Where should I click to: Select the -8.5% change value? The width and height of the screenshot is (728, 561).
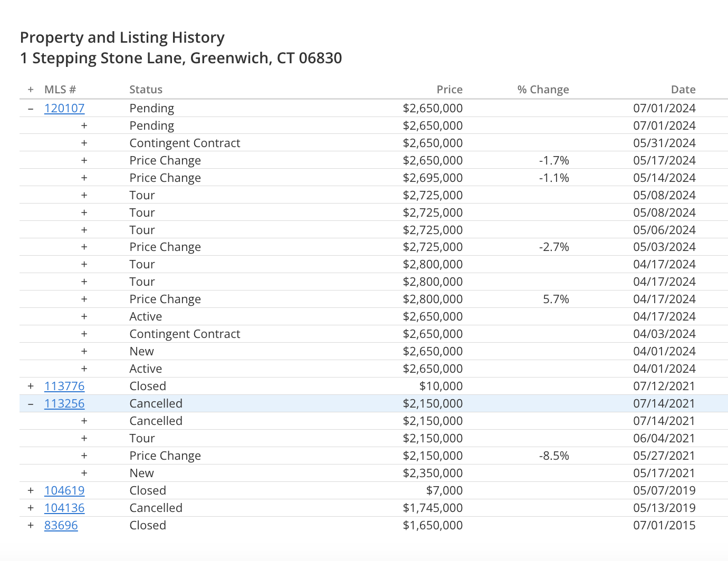point(554,456)
